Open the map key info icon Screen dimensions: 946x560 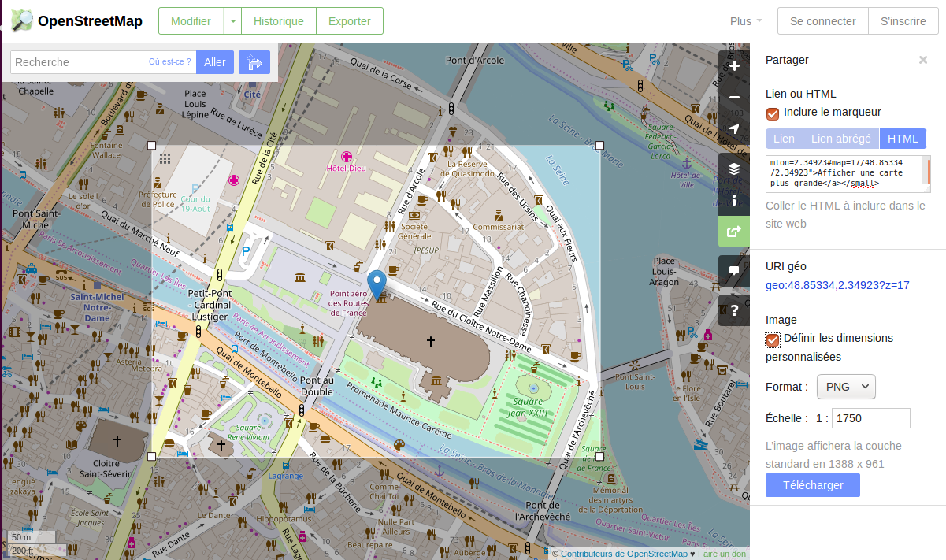click(x=734, y=200)
